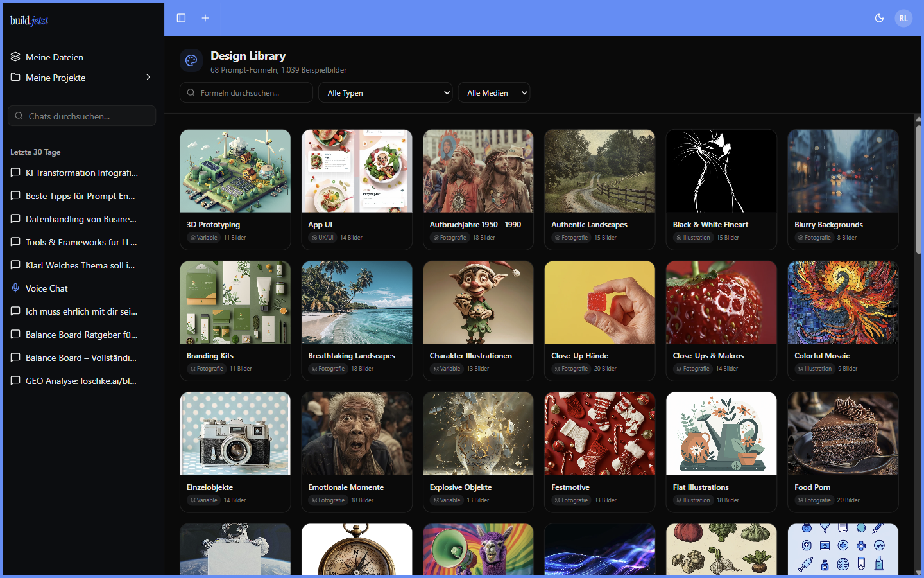Viewport: 924px width, 578px height.
Task: Open the Einzelobjekte camera thumbnail
Action: [x=235, y=433]
